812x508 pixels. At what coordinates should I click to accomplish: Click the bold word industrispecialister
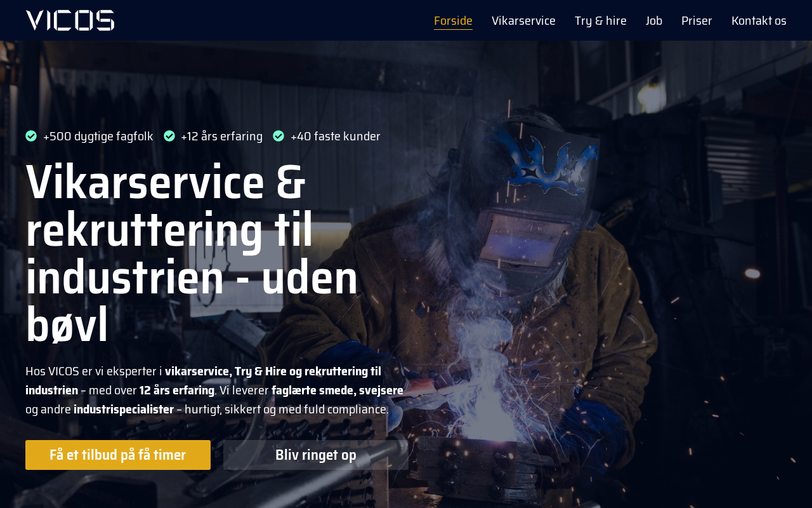[124, 409]
